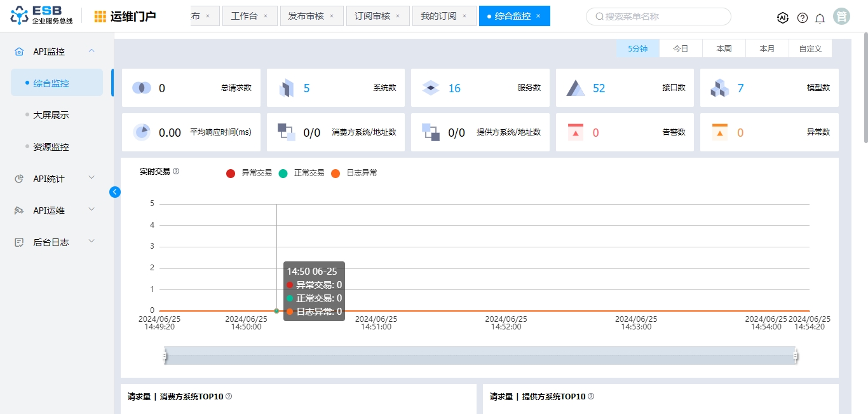Expand the 后台日志 sidebar menu

[56, 242]
